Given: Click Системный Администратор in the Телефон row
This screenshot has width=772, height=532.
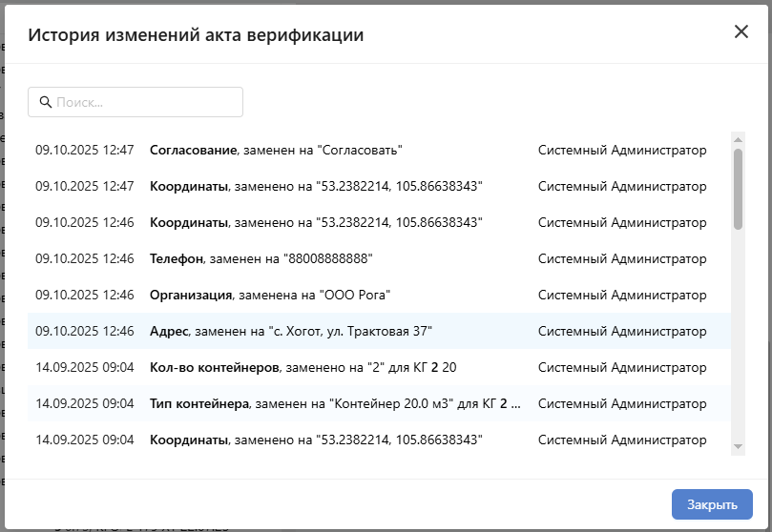Looking at the screenshot, I should click(x=622, y=258).
